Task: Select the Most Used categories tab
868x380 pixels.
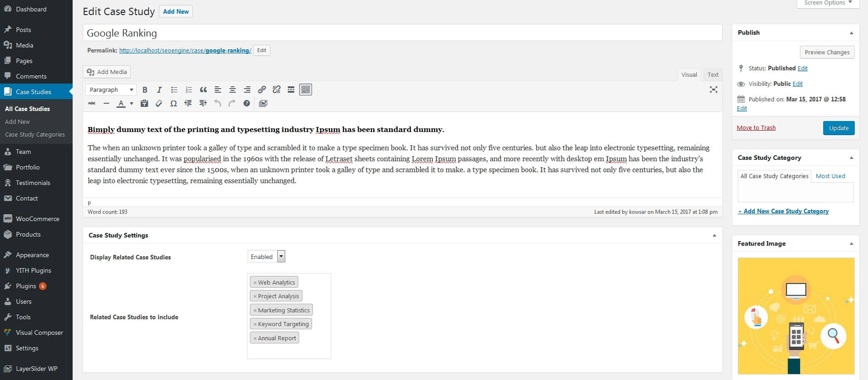Action: 831,176
